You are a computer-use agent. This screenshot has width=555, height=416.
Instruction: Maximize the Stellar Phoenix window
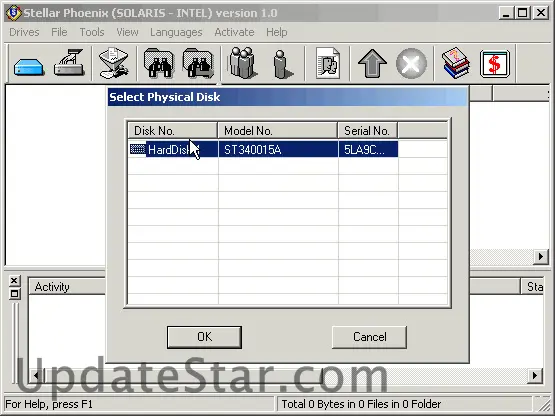pos(522,13)
